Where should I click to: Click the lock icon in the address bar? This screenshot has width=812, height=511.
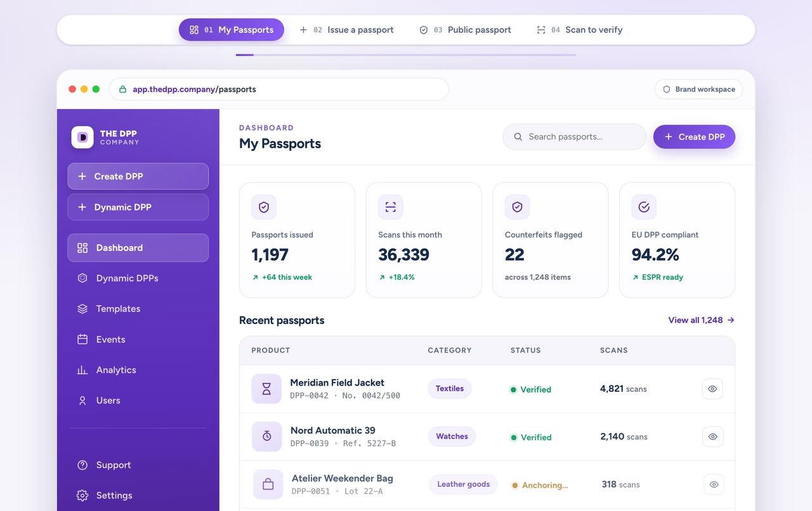point(122,89)
